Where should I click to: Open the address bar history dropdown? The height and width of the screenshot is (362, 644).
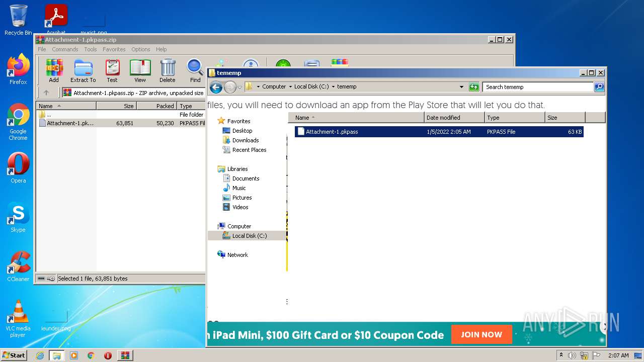click(x=461, y=86)
